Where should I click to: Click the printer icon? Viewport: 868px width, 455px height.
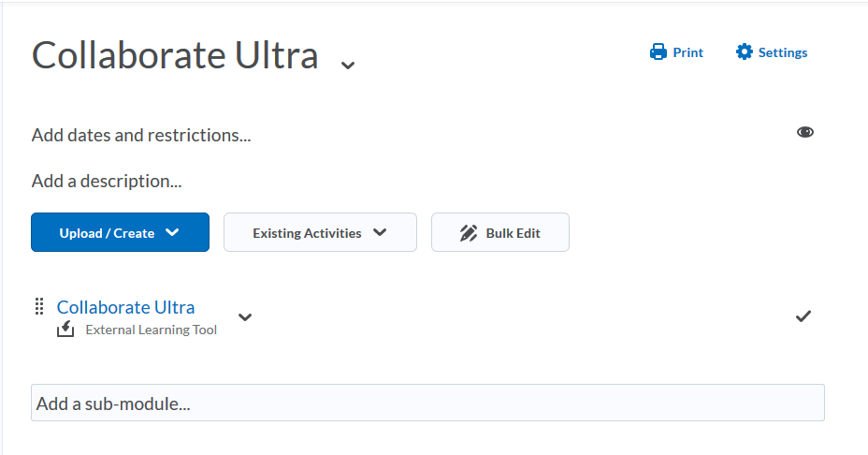pyautogui.click(x=658, y=52)
